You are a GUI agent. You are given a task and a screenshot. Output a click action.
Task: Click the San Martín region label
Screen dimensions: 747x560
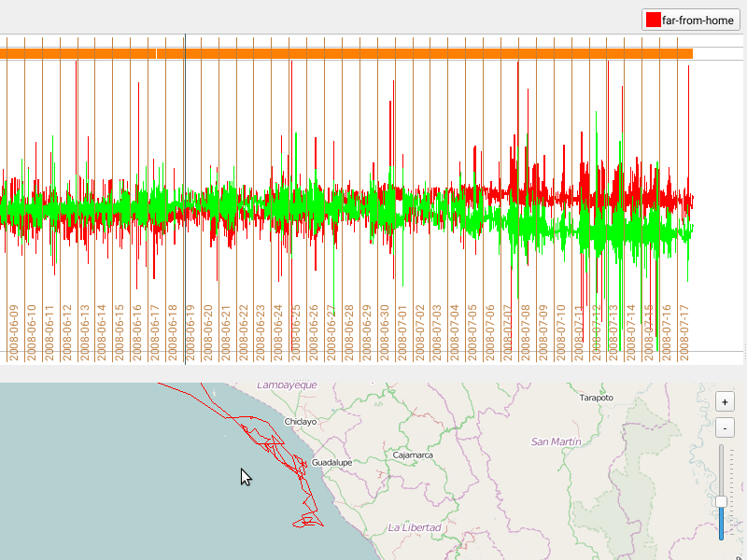point(556,441)
